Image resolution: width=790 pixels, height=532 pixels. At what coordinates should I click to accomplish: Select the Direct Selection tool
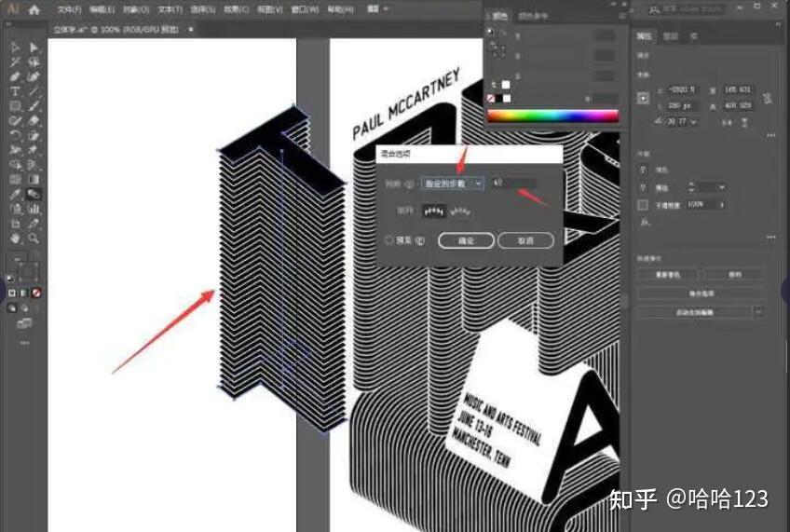(x=34, y=48)
